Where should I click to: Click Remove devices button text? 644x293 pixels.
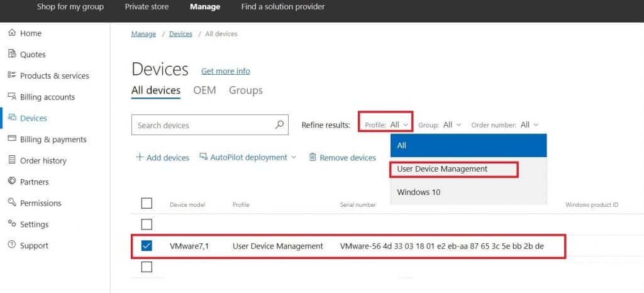click(348, 158)
